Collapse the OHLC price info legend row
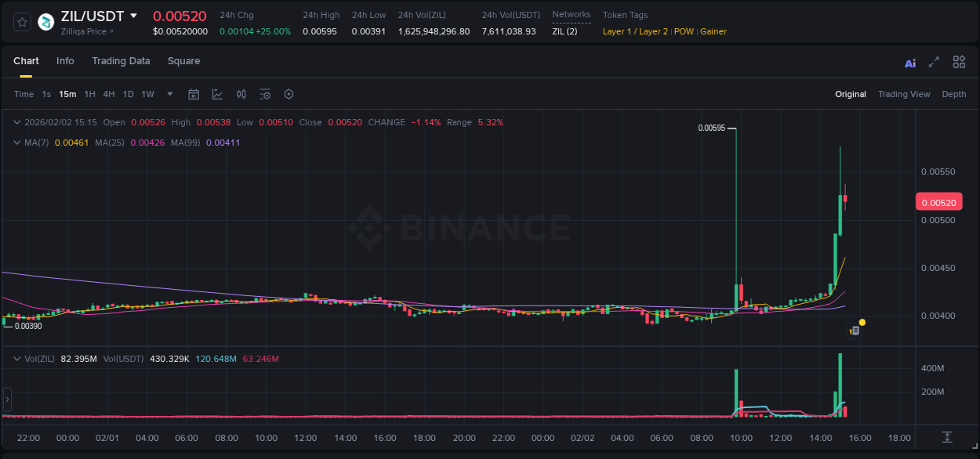Image resolution: width=980 pixels, height=459 pixels. click(16, 122)
